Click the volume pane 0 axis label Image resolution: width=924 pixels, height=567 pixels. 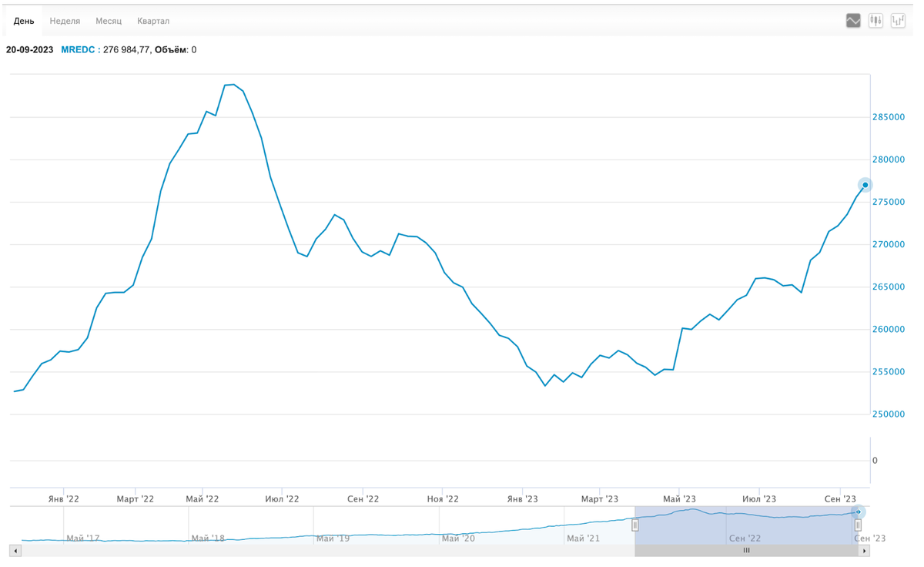point(875,461)
